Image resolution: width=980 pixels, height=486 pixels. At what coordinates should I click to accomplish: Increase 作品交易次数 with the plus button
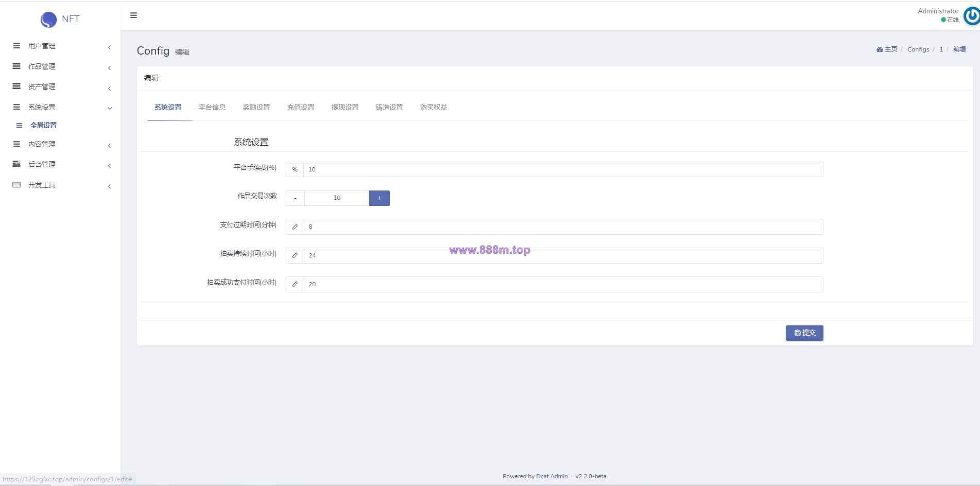[380, 198]
